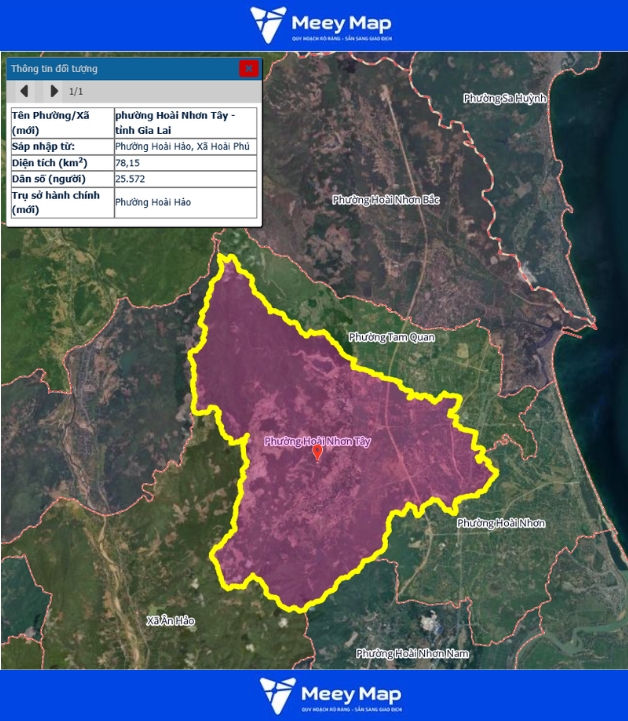
Task: Click the red location pin marker
Action: click(x=318, y=453)
